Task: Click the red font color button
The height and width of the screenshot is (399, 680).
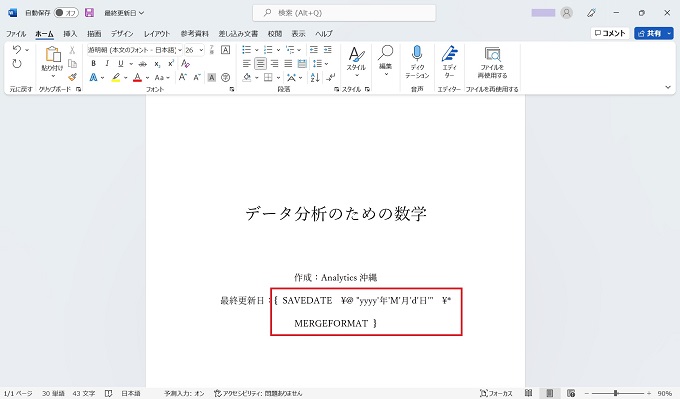Action: tap(137, 78)
